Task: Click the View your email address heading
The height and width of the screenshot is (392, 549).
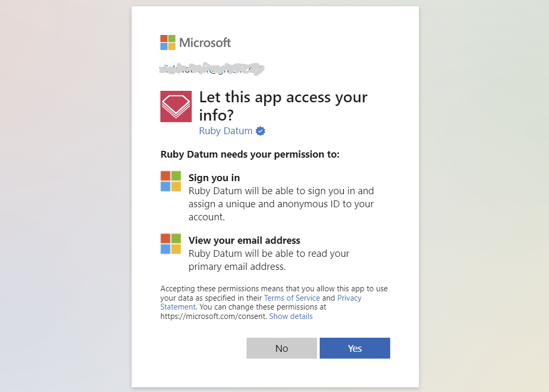Action: tap(244, 241)
